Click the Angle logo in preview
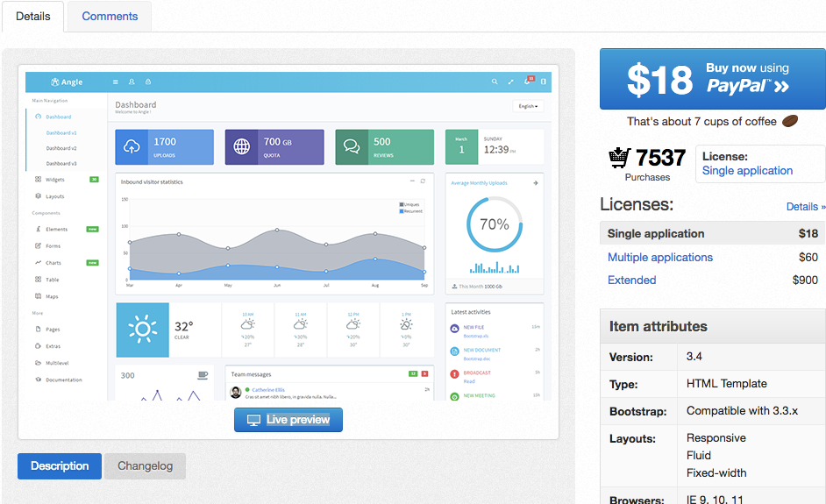The image size is (826, 504). [x=67, y=82]
